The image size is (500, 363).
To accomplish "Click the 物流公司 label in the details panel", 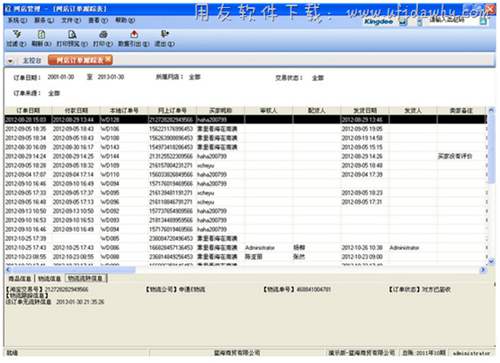I will [162, 289].
